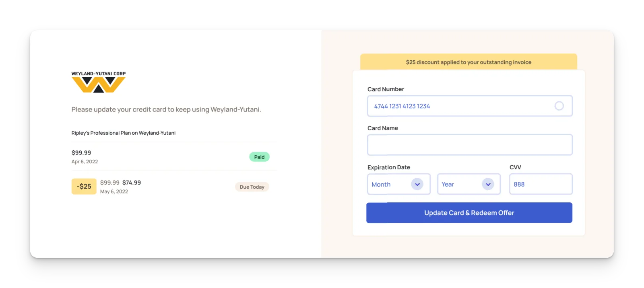
Task: Click the Year chevron down icon
Action: [x=488, y=184]
